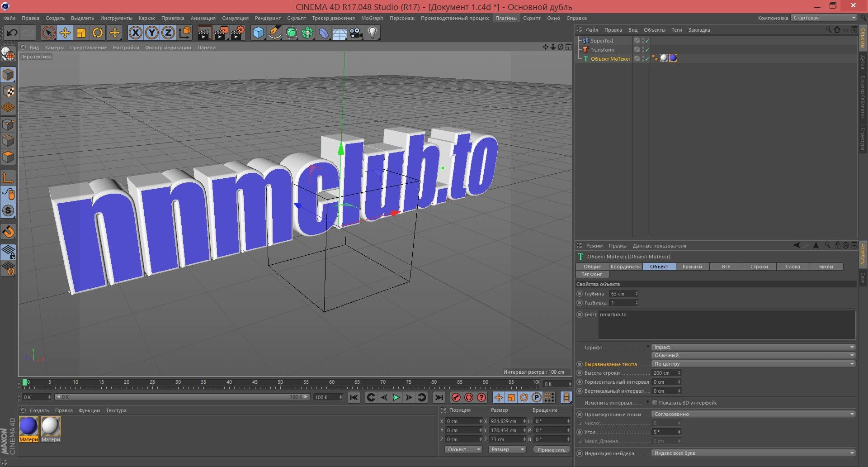Image resolution: width=868 pixels, height=467 pixels.
Task: Open the Обычный font style dropdown
Action: [754, 355]
